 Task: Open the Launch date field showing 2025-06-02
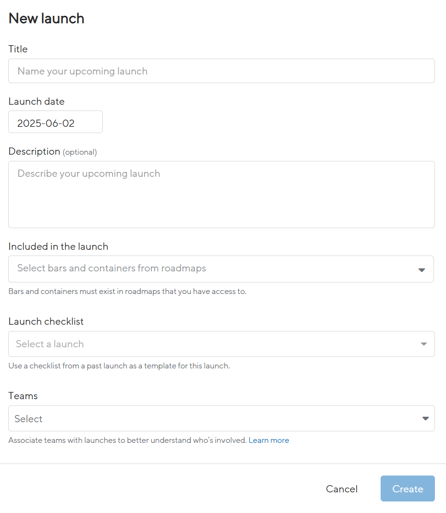pyautogui.click(x=55, y=122)
